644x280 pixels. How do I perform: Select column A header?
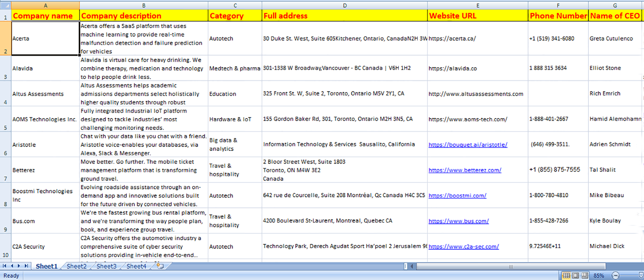[45, 5]
